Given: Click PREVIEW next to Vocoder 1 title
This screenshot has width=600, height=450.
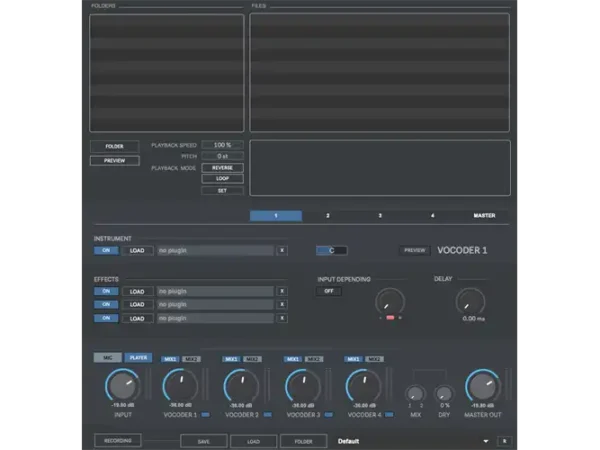Looking at the screenshot, I should [415, 250].
